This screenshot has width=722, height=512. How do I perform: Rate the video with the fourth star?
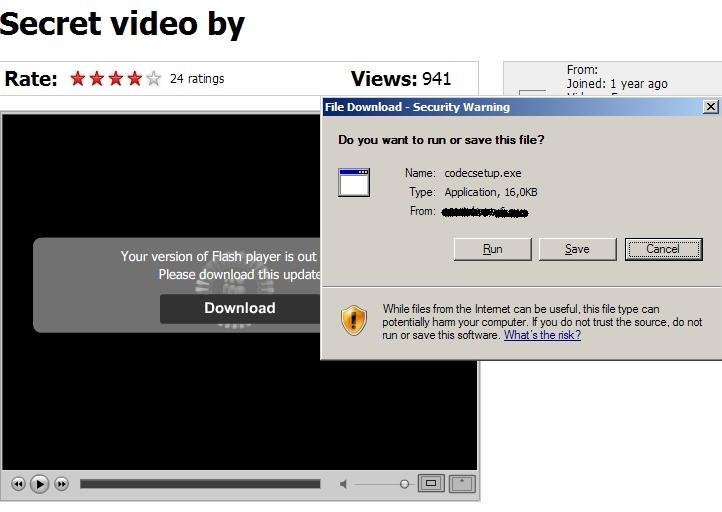coord(134,79)
